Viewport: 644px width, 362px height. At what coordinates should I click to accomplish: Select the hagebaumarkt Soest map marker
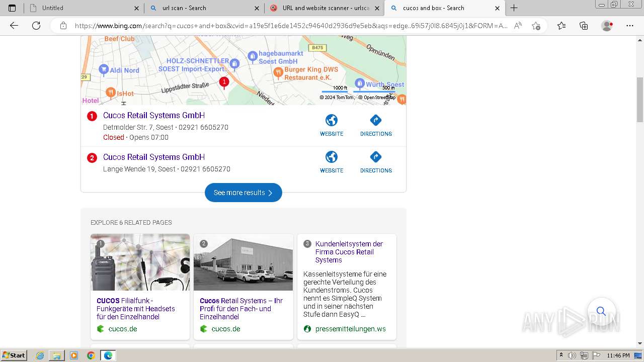point(253,56)
